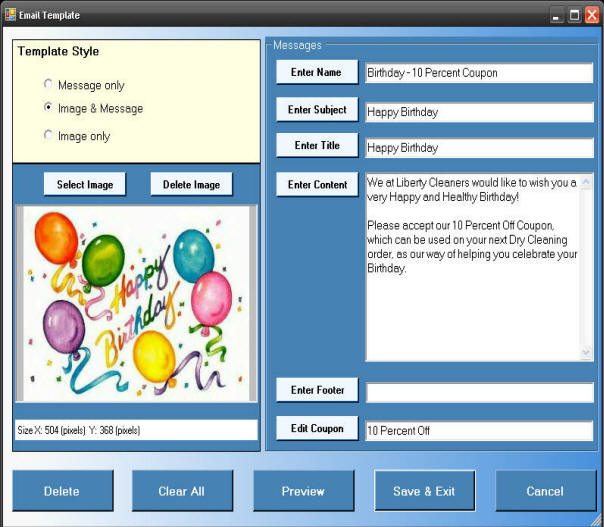Select the 'Message only' radio button
The image size is (604, 527).
coord(48,85)
